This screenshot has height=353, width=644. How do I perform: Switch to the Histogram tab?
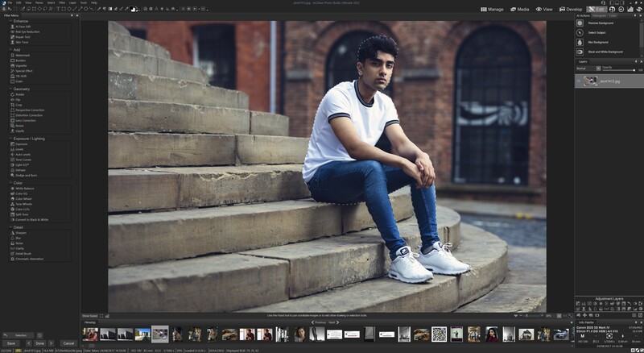(599, 15)
